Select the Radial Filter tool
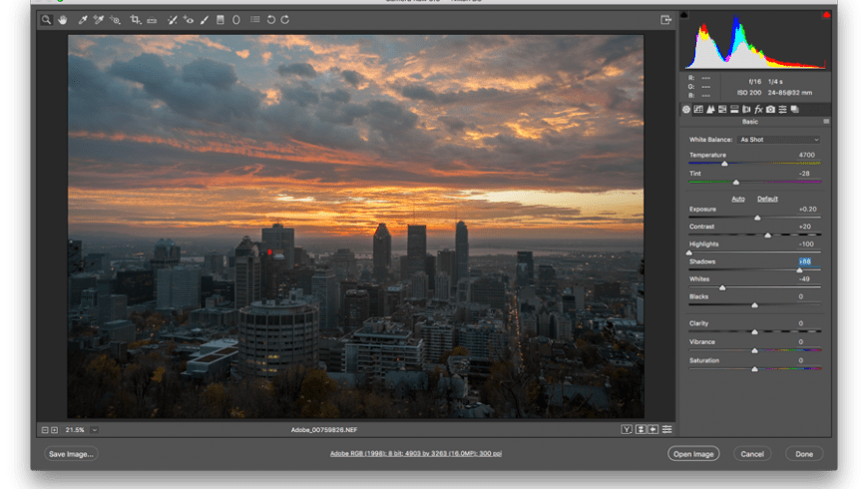 click(x=236, y=20)
